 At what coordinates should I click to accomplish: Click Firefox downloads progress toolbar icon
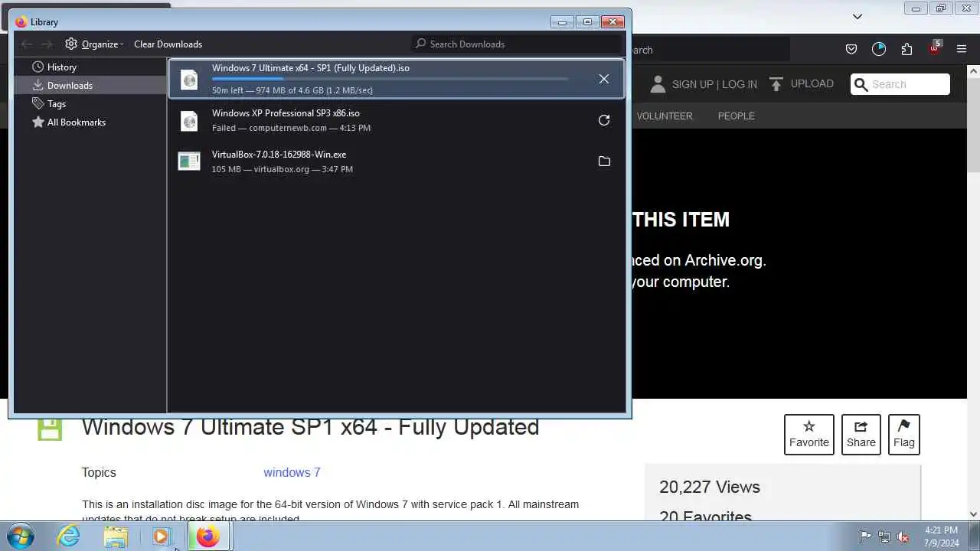click(879, 50)
